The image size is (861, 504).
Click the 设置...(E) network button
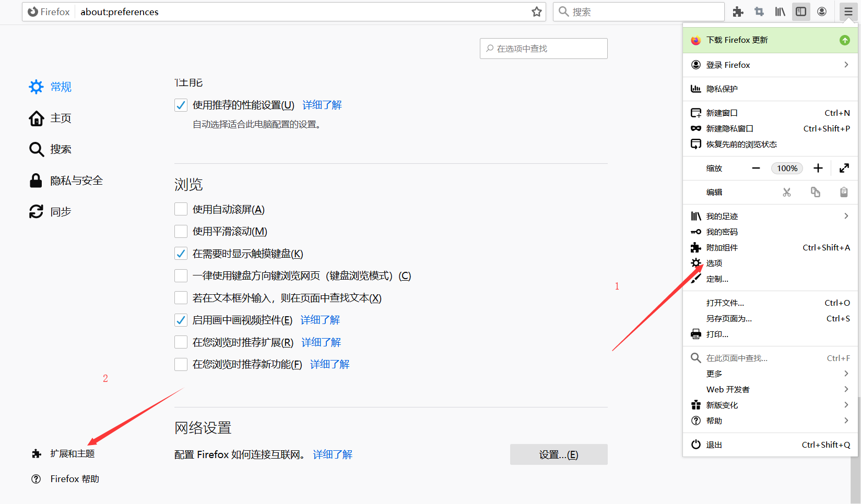click(559, 454)
